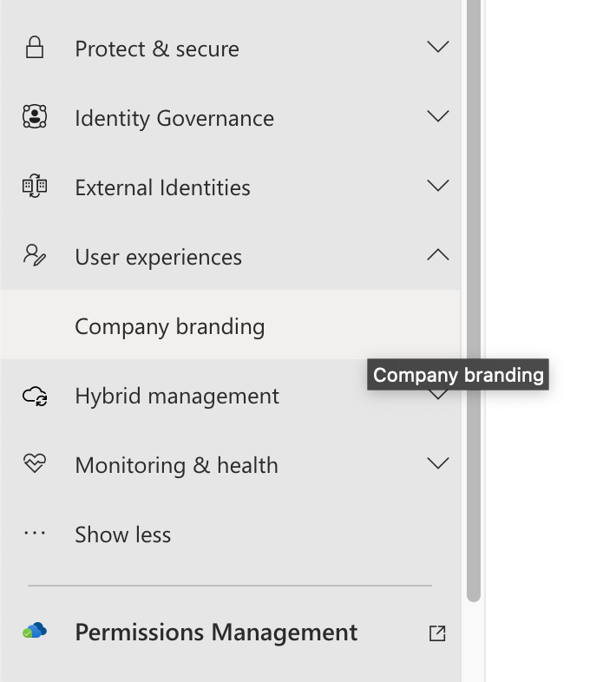Open the Company branding menu item
The height and width of the screenshot is (682, 616).
[230, 325]
